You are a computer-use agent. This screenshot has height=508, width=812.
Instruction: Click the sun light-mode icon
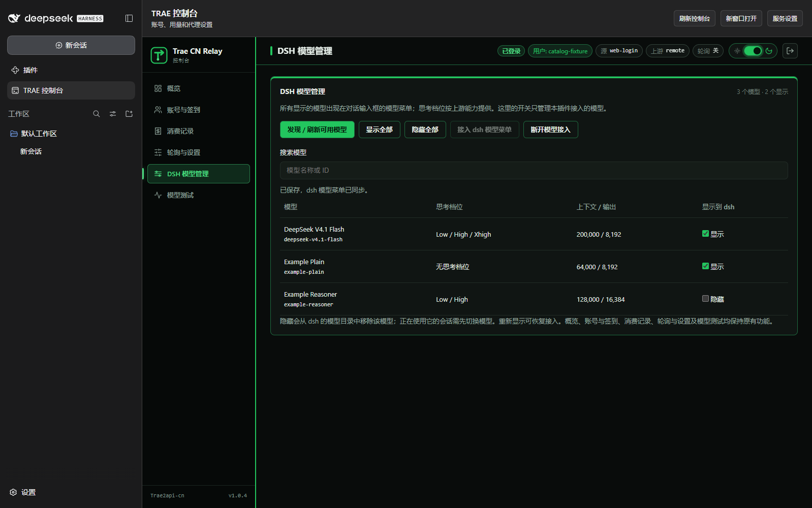click(x=737, y=51)
